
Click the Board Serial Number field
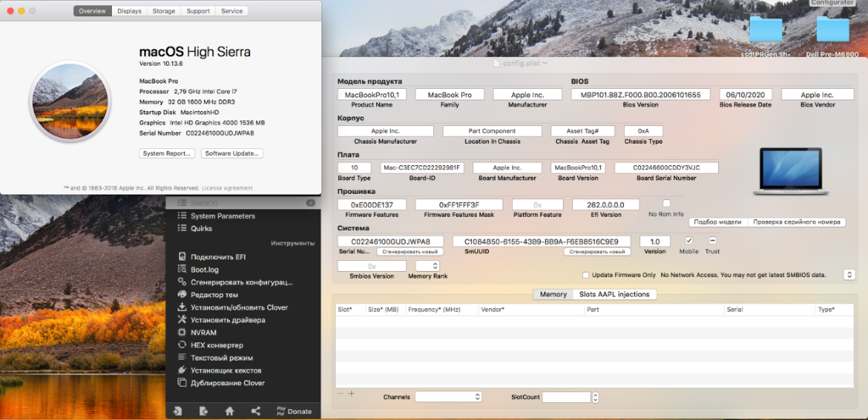[x=665, y=168]
